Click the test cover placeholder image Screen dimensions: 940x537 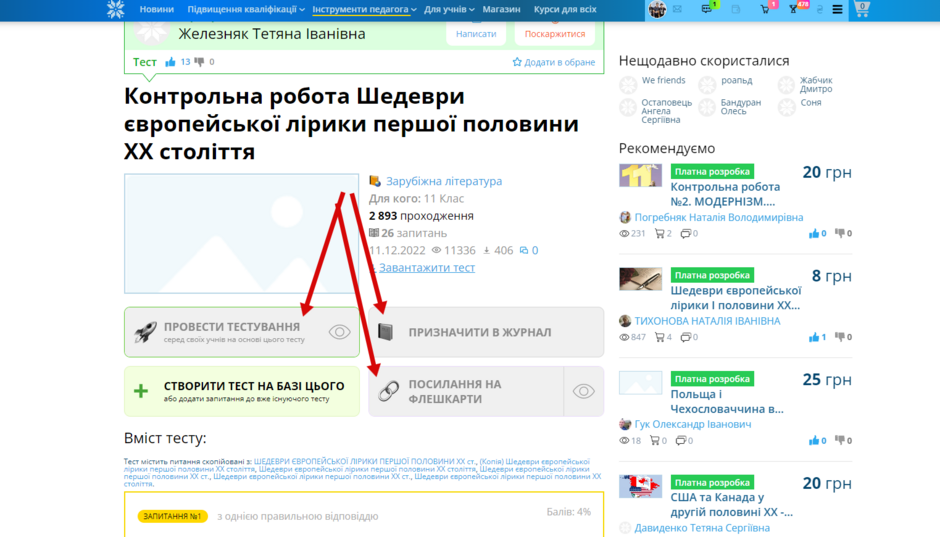241,234
